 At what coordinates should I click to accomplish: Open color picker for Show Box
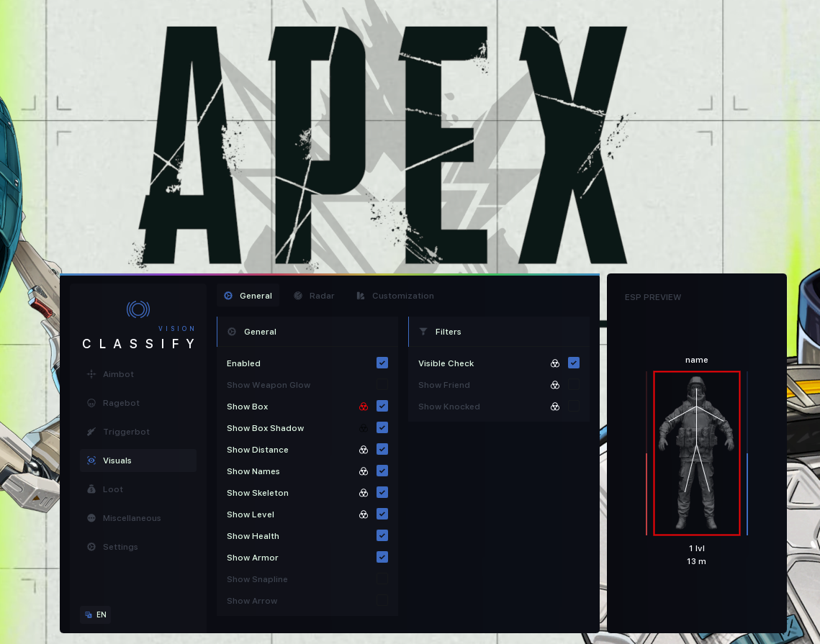click(x=364, y=407)
